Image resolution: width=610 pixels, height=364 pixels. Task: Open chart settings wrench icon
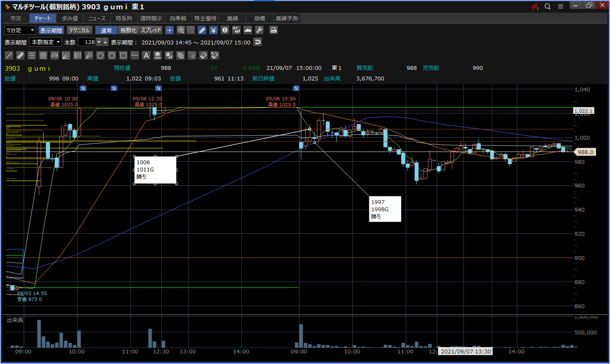(259, 30)
